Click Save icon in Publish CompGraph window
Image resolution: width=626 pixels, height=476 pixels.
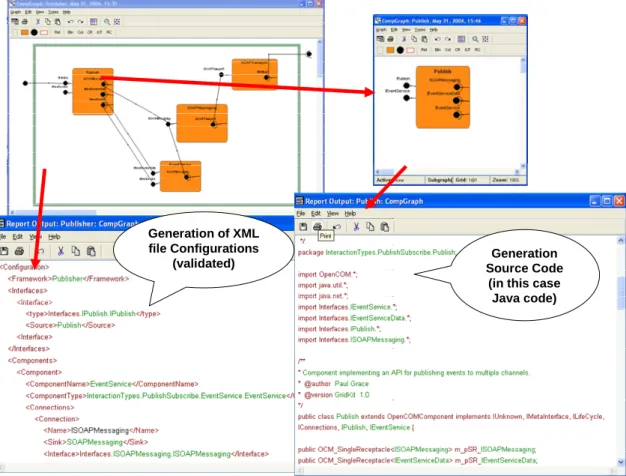[380, 39]
